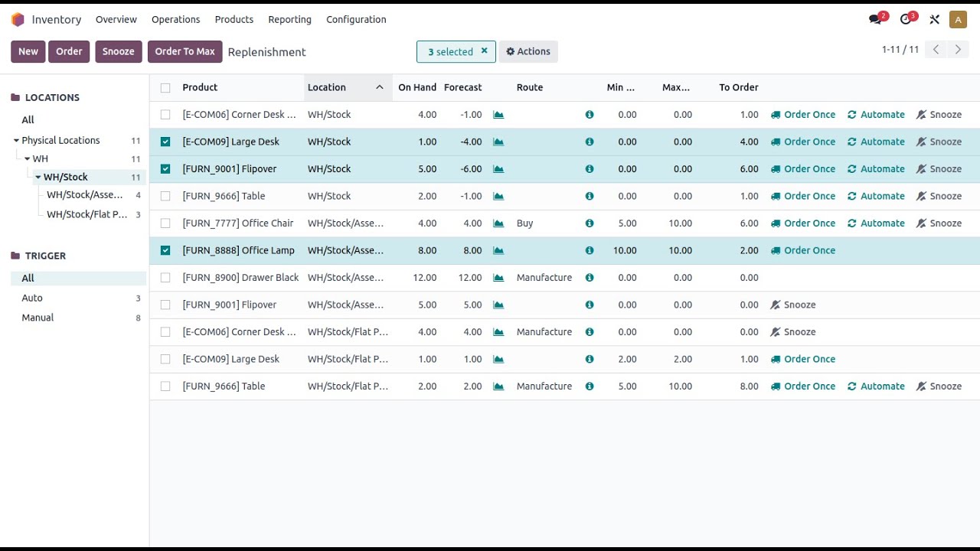Check the Table WH/Stock row
The width and height of the screenshot is (980, 551).
(x=165, y=196)
